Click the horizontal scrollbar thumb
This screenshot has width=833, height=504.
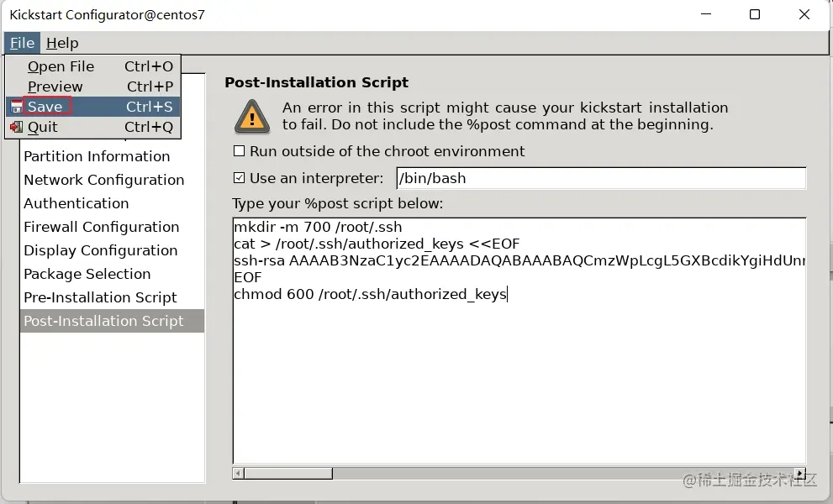tap(288, 473)
